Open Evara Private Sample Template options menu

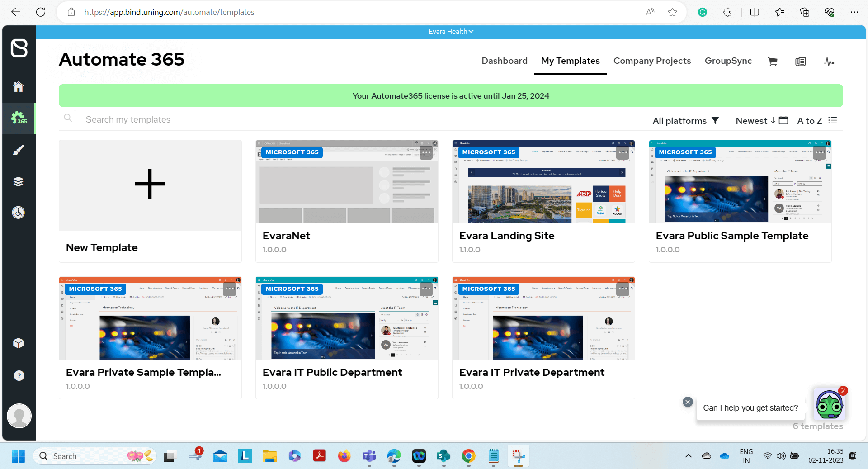[230, 289]
